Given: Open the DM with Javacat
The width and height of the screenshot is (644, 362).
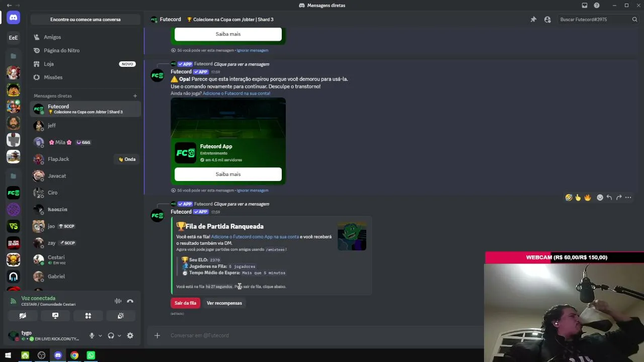Looking at the screenshot, I should [x=86, y=176].
